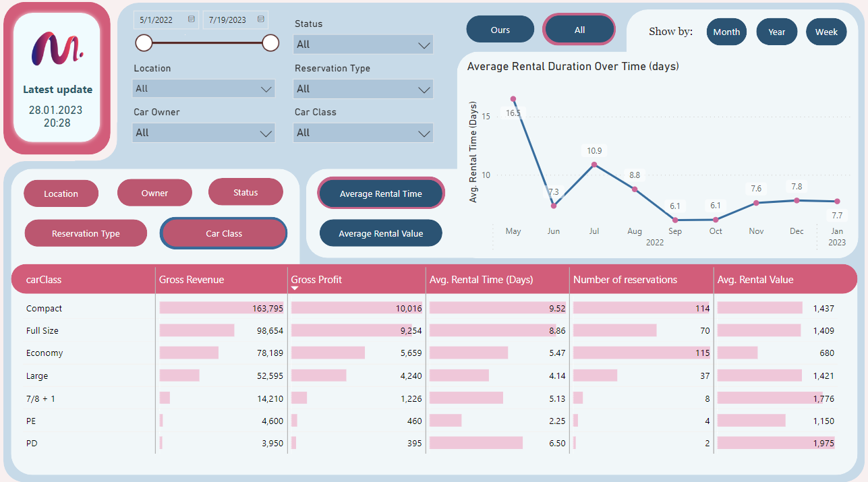
Task: Open the Car Owner dropdown
Action: tap(204, 133)
